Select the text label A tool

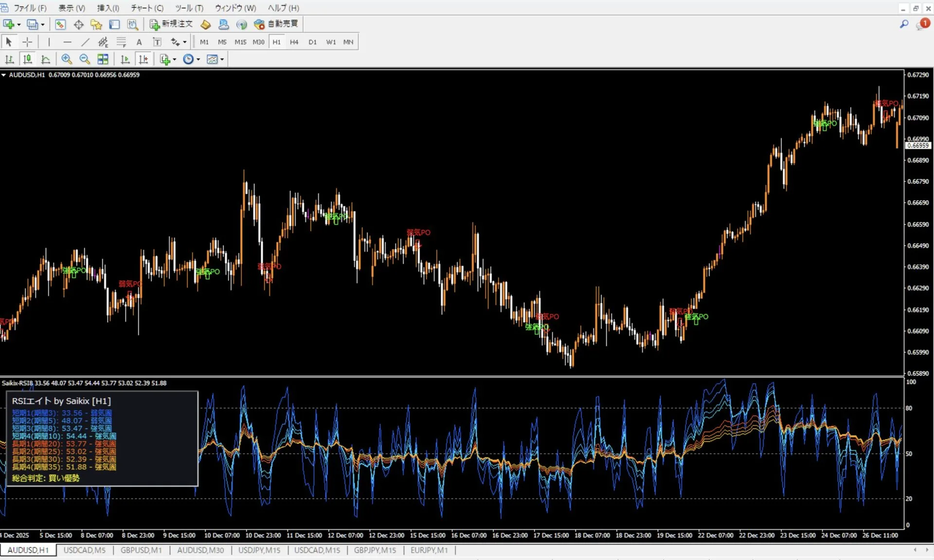(x=139, y=42)
